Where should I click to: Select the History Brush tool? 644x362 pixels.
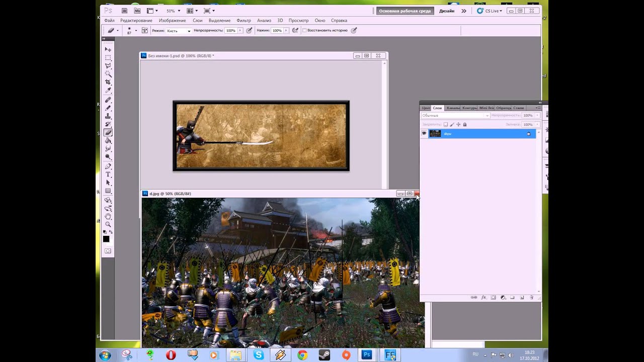[108, 124]
